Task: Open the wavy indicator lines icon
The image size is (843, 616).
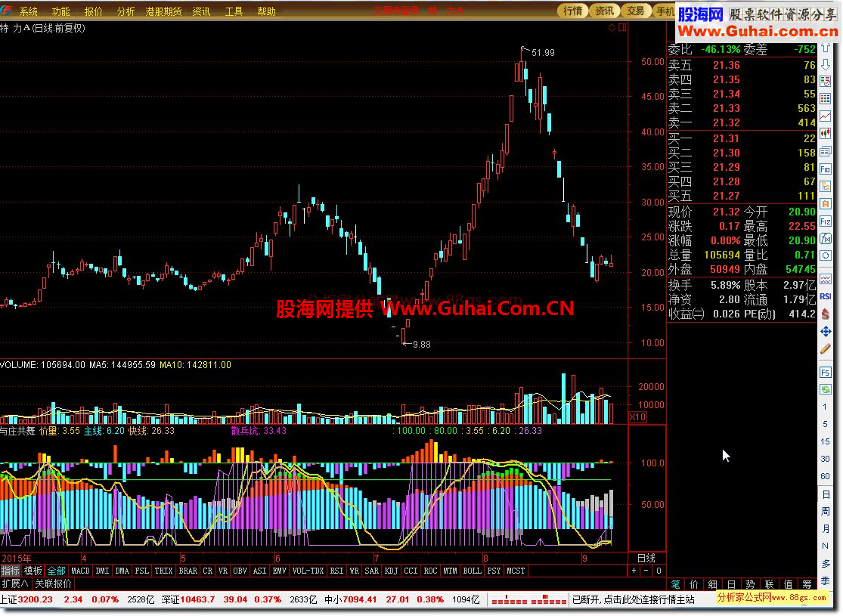Action: point(826,279)
